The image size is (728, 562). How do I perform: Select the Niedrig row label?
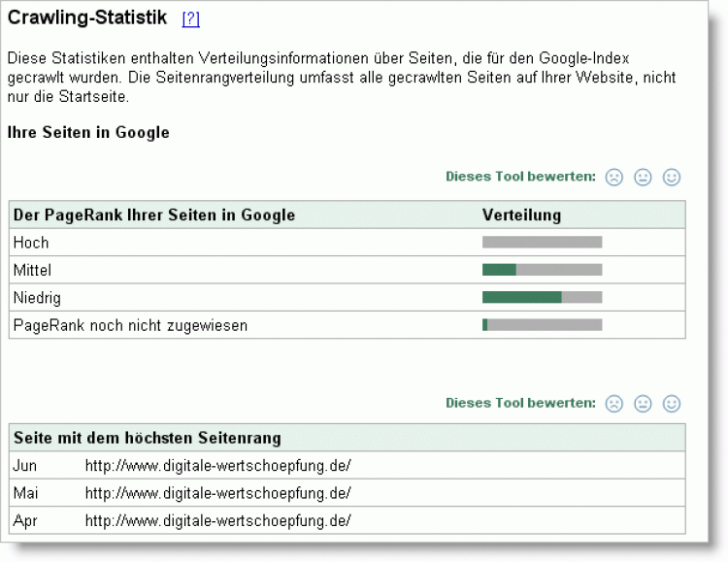click(x=37, y=297)
